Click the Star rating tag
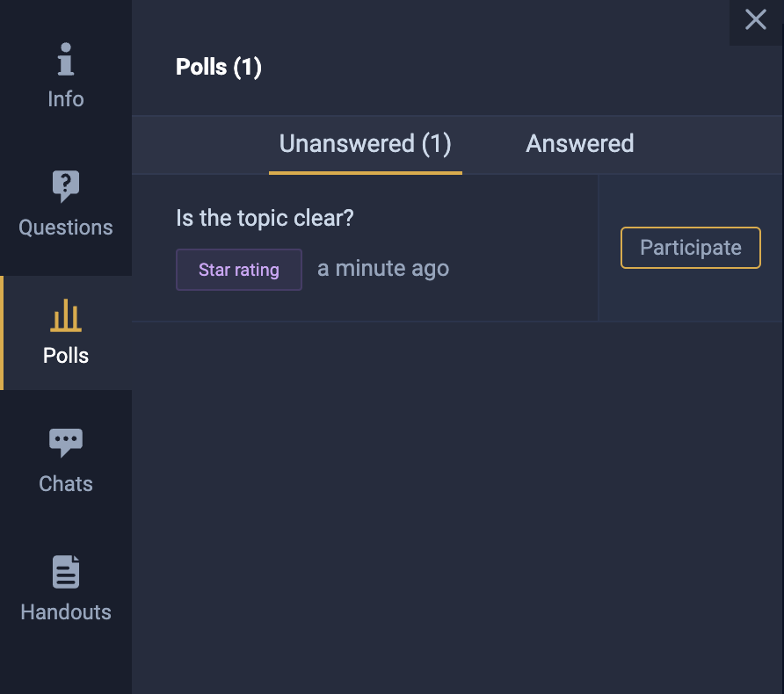 point(239,270)
